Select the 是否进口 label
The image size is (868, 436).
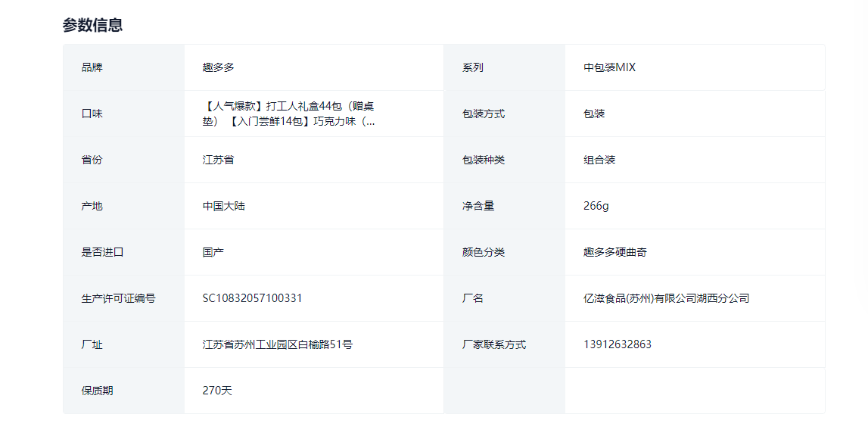[x=102, y=252]
